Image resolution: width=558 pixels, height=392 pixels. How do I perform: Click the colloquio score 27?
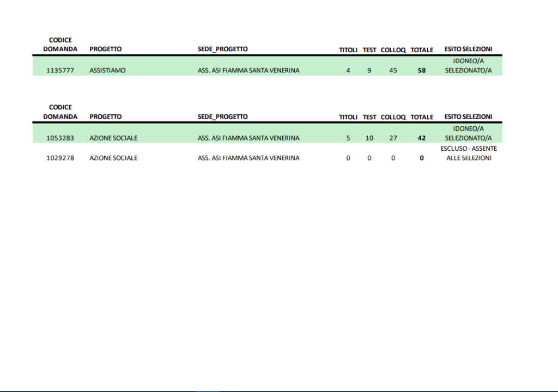click(x=393, y=138)
